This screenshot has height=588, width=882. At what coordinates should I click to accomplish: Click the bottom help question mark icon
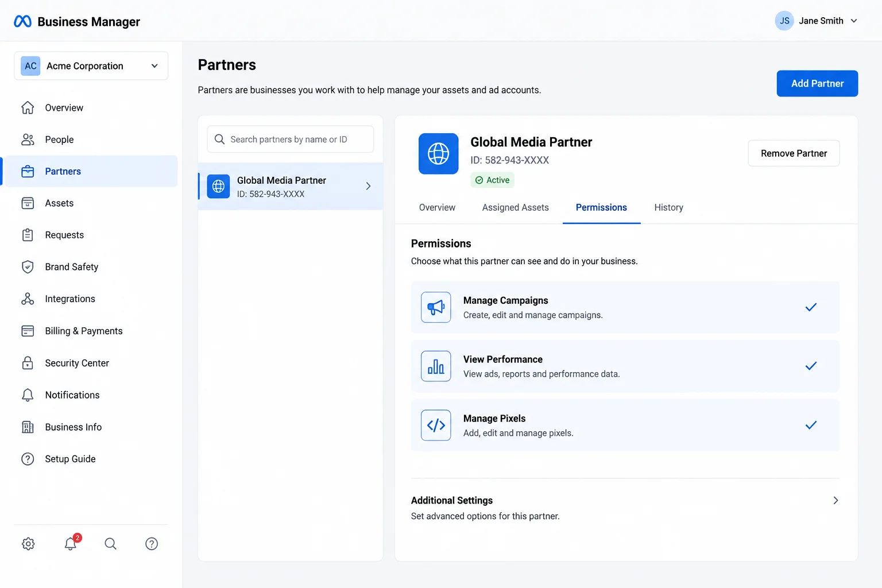(x=152, y=544)
